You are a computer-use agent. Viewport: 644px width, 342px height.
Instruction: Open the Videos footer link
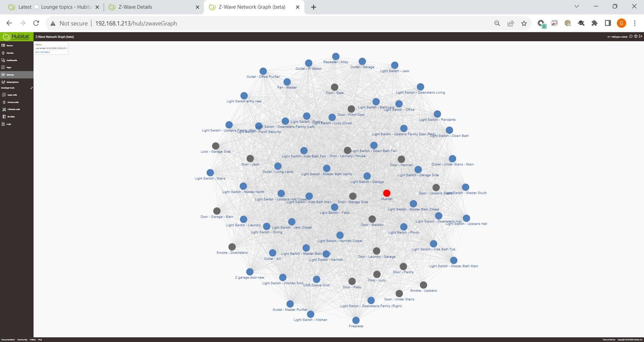pos(33,340)
